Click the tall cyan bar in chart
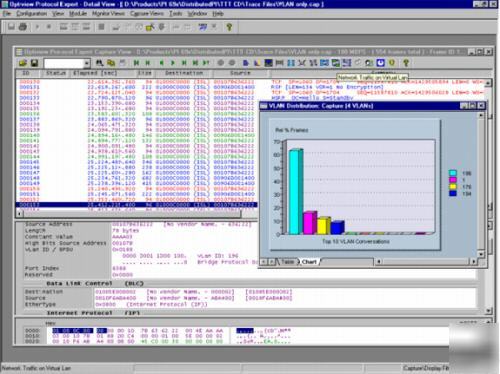 pyautogui.click(x=296, y=192)
